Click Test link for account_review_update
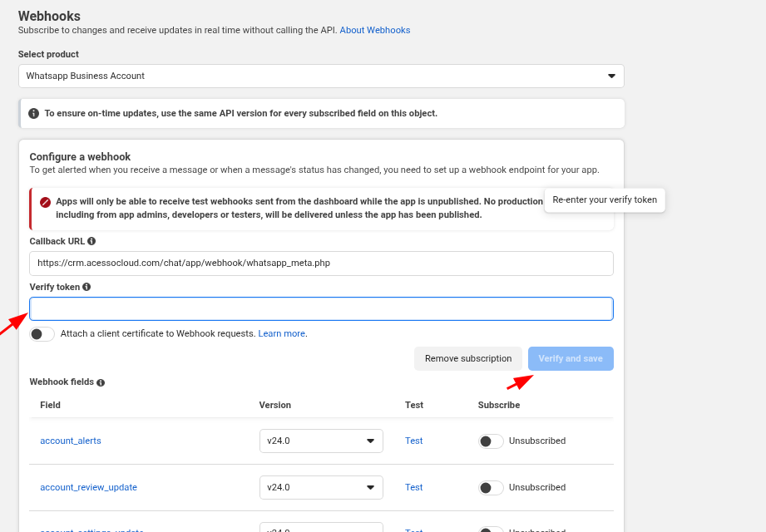Viewport: 766px width, 532px height. point(413,487)
